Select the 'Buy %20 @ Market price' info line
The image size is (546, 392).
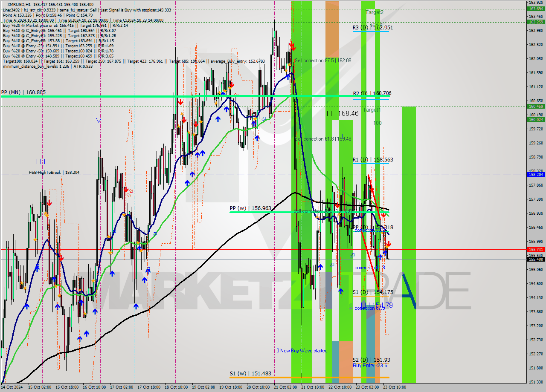(65, 25)
